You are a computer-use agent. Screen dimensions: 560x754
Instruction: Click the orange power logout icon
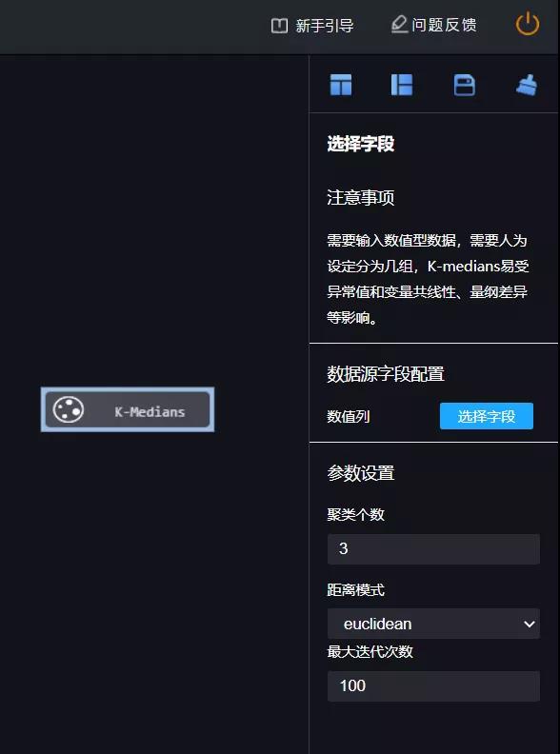point(528,24)
